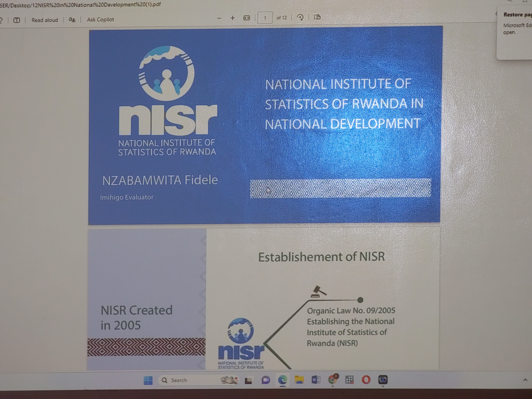The height and width of the screenshot is (399, 532).
Task: Click the 'Restore pages' popup heading
Action: (x=517, y=15)
